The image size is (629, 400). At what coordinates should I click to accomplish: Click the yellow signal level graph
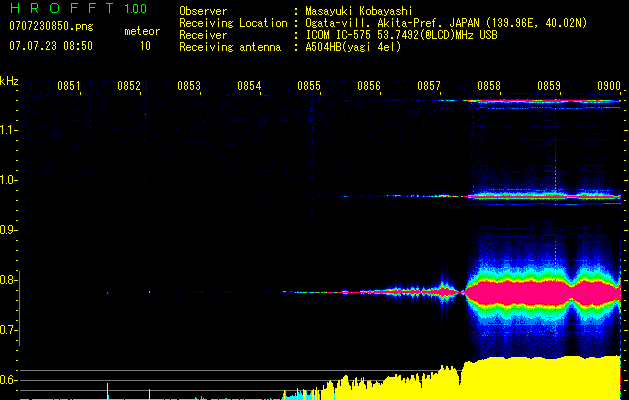540,377
